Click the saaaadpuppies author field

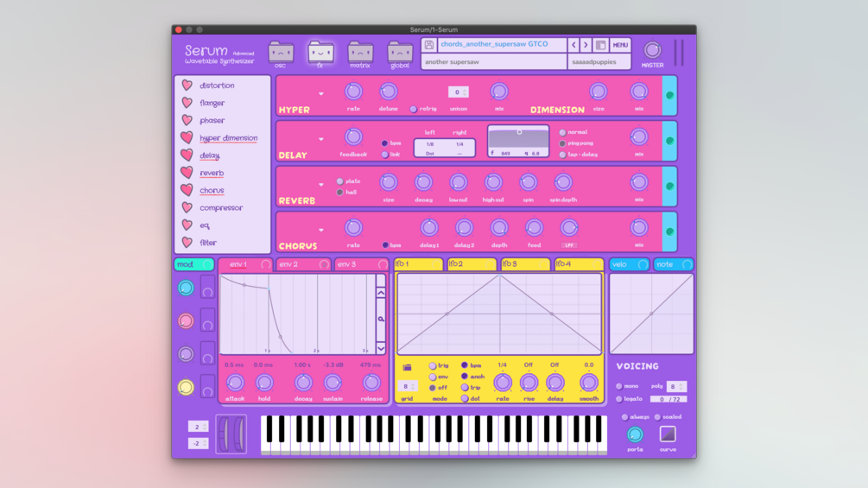point(599,62)
